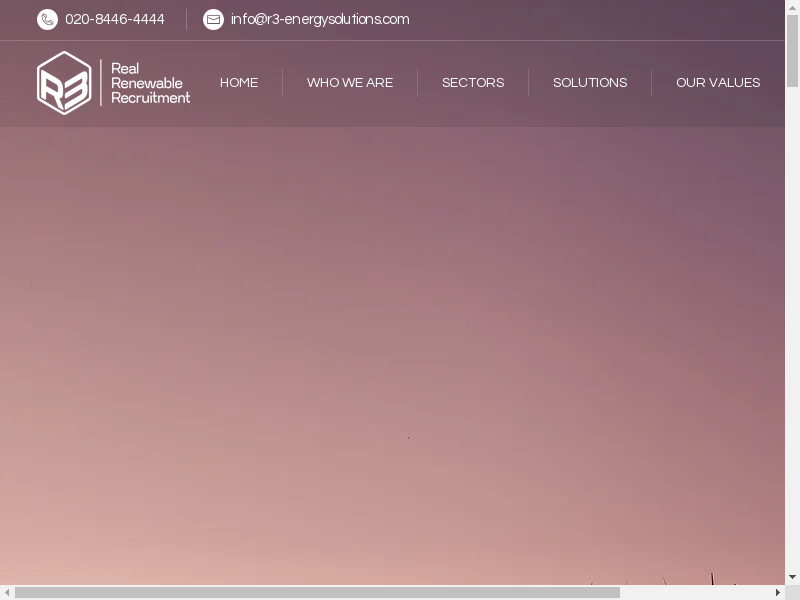800x600 pixels.
Task: Click the R3 hexagon logo
Action: [x=64, y=83]
